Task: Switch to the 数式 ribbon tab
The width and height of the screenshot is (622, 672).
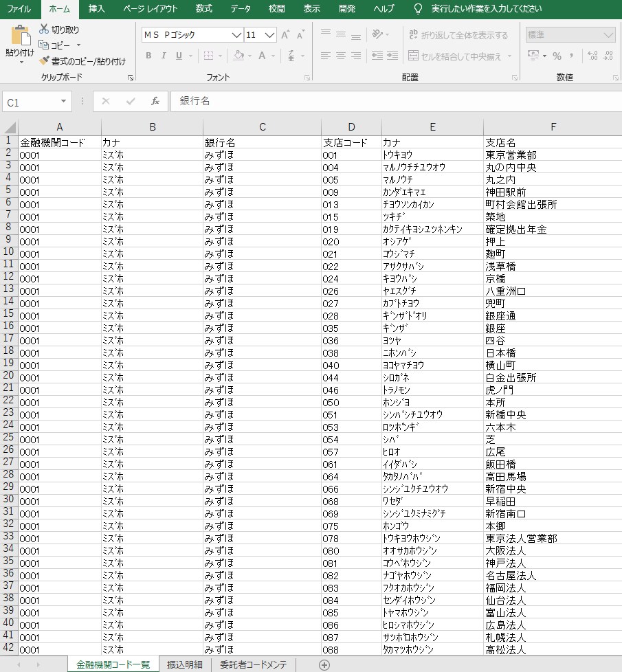Action: point(204,9)
